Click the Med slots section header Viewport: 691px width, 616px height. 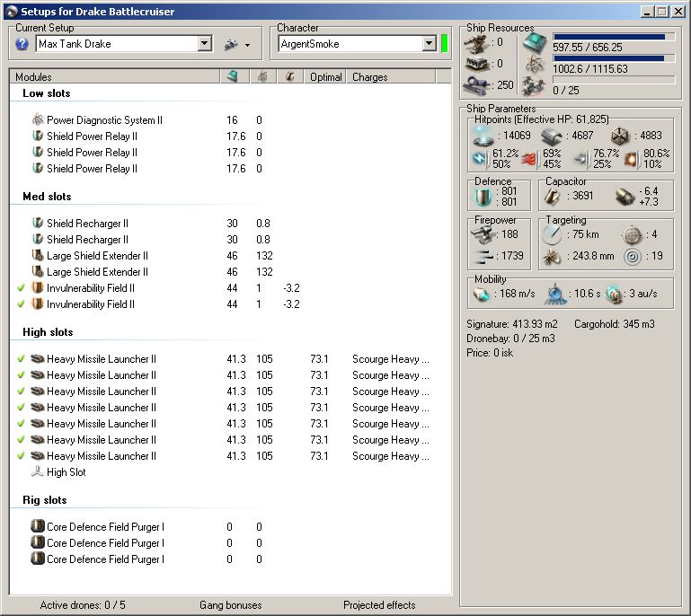pyautogui.click(x=47, y=197)
